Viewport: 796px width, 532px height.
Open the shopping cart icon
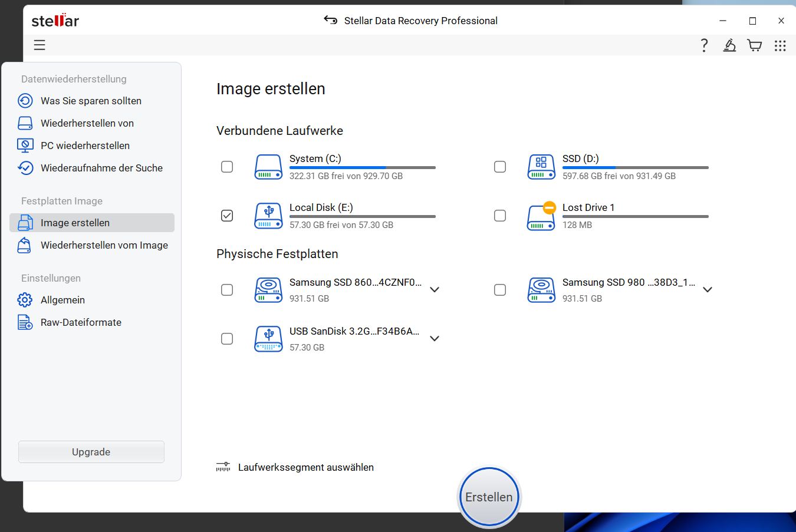point(755,45)
